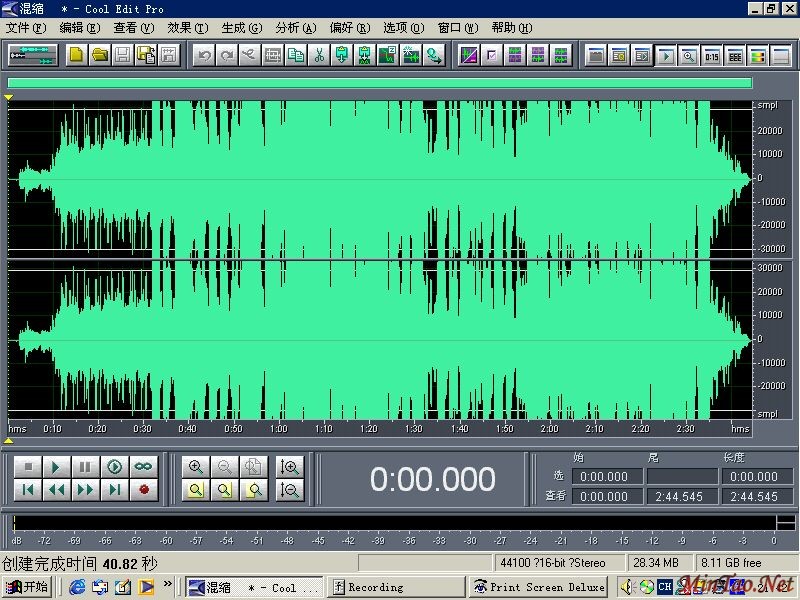The width and height of the screenshot is (800, 600).
Task: Open the 文件 (File) menu
Action: click(x=25, y=28)
